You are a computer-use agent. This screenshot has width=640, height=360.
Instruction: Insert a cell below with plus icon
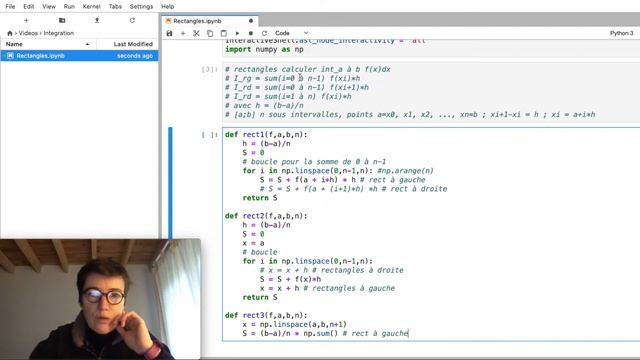183,33
